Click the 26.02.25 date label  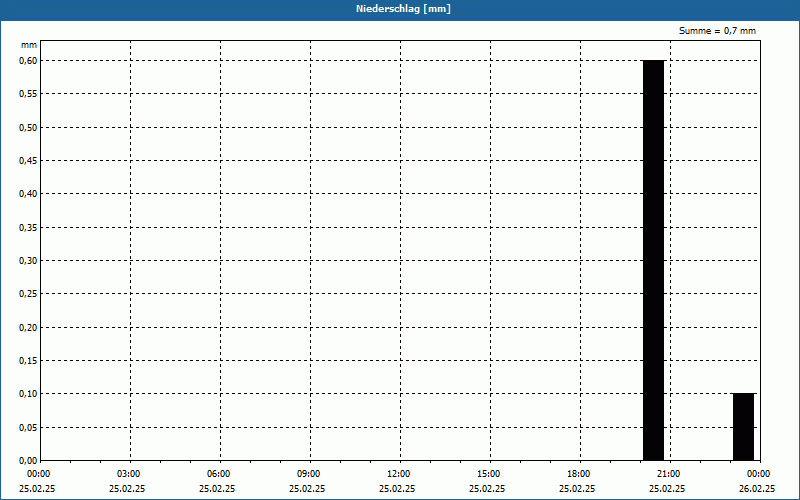757,489
